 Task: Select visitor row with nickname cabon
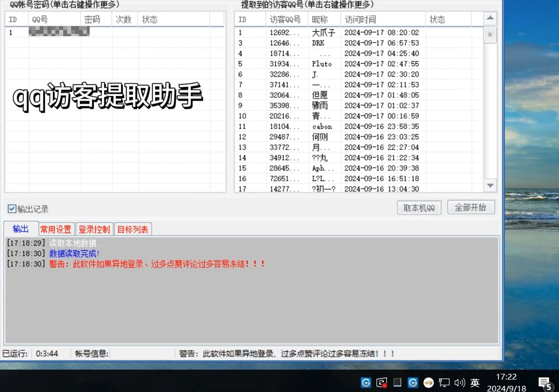359,127
